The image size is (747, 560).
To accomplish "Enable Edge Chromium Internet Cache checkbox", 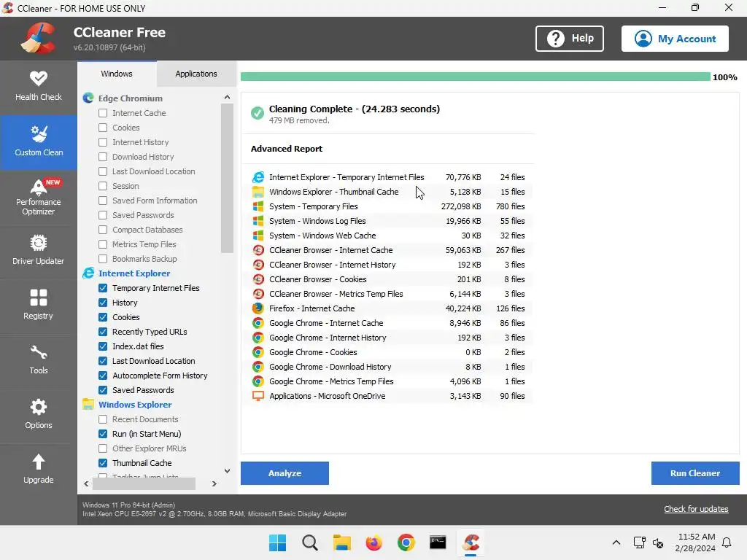I will pos(103,113).
